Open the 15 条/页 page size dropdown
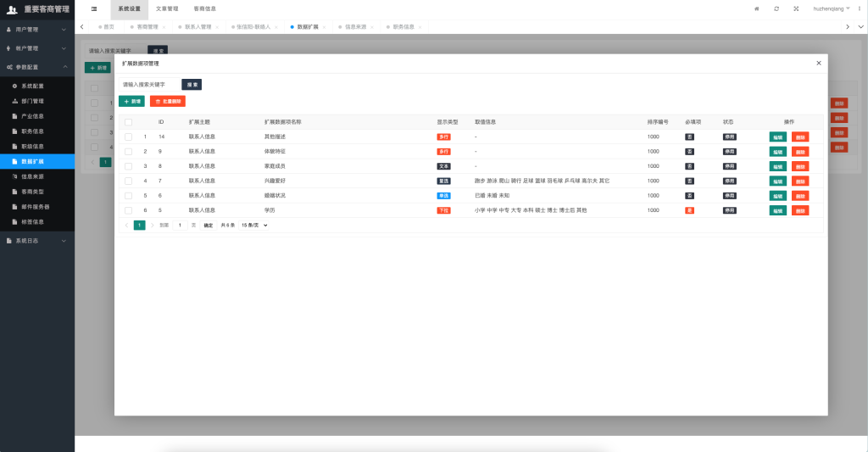The image size is (868, 452). 253,225
